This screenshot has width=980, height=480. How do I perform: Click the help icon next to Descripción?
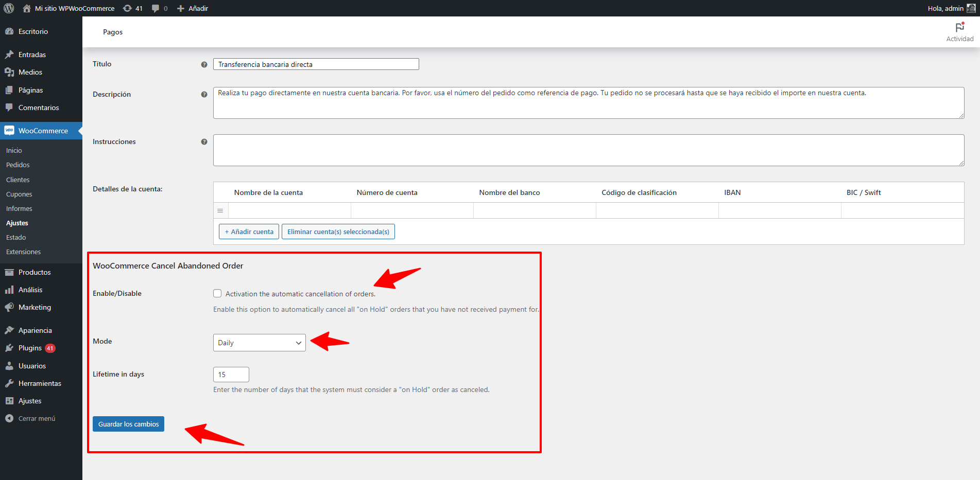tap(204, 95)
